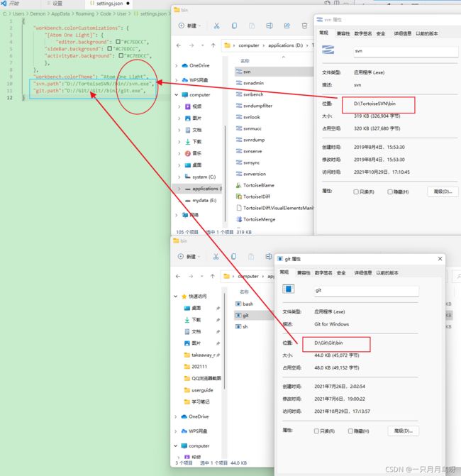
Task: Select svnversion file in upper list
Action: 251,174
